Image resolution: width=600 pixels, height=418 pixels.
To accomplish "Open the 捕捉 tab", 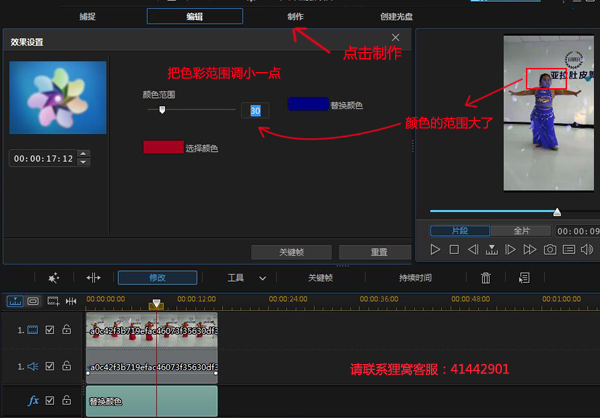I will [x=87, y=16].
